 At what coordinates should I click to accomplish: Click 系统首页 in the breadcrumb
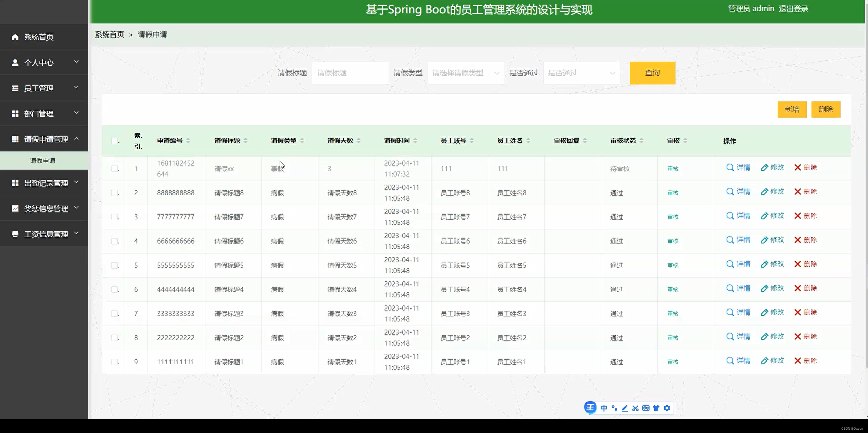[x=110, y=35]
